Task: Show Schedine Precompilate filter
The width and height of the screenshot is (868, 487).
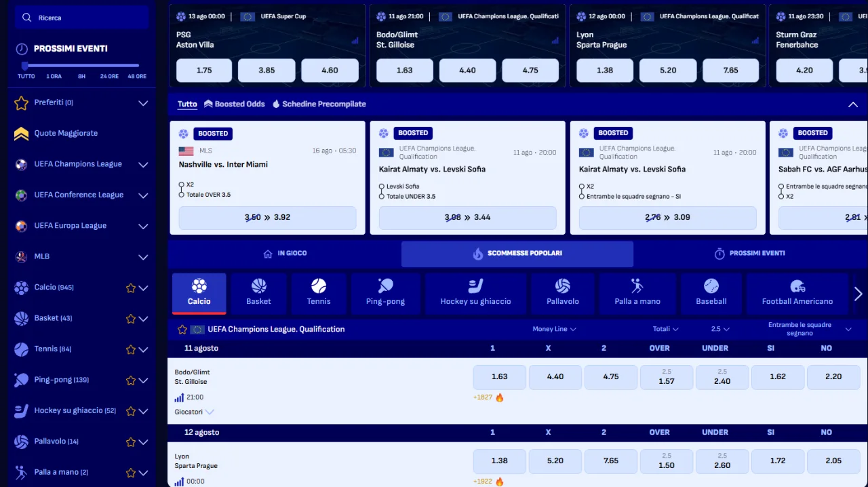Action: [319, 104]
